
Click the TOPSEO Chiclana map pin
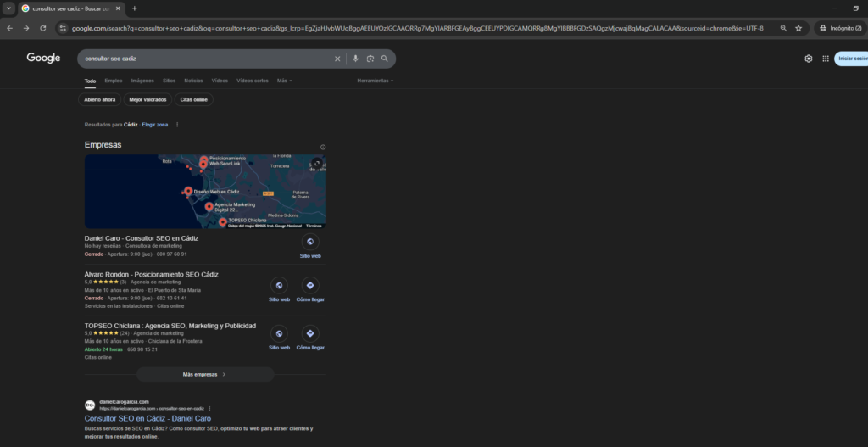click(223, 222)
